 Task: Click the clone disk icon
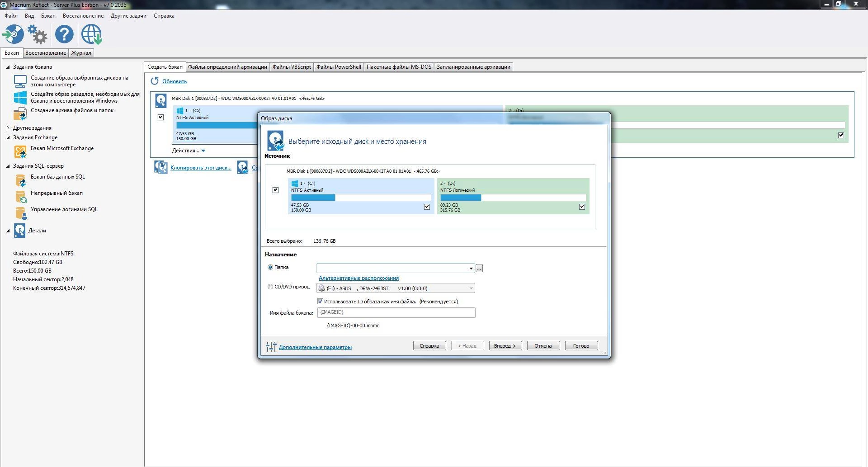[160, 167]
